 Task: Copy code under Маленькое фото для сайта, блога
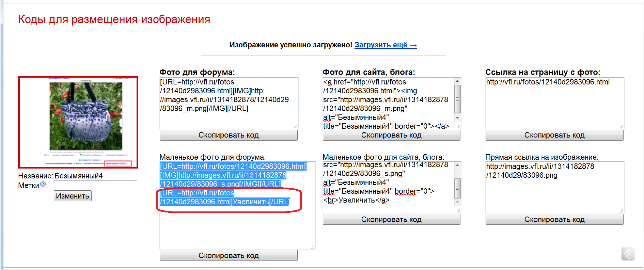391,220
